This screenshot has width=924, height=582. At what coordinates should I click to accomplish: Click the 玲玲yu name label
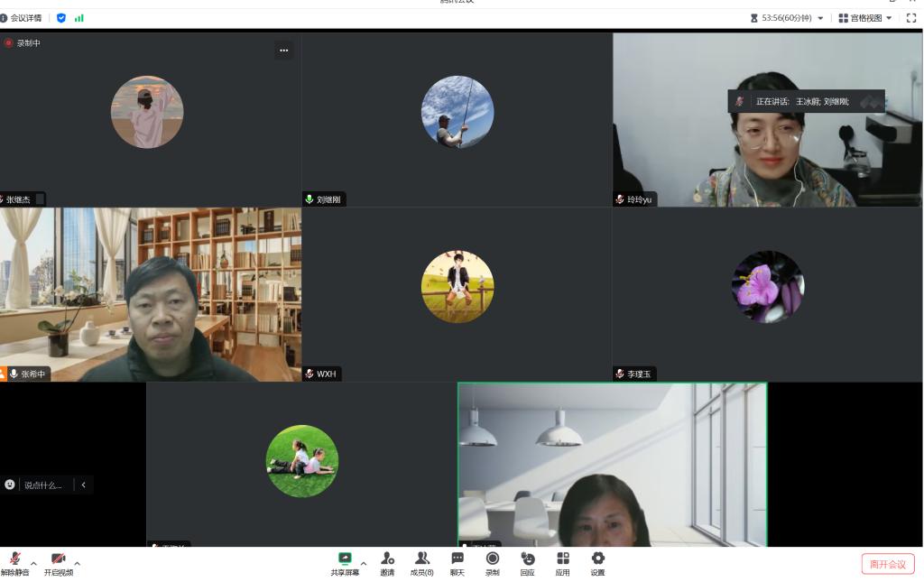640,199
